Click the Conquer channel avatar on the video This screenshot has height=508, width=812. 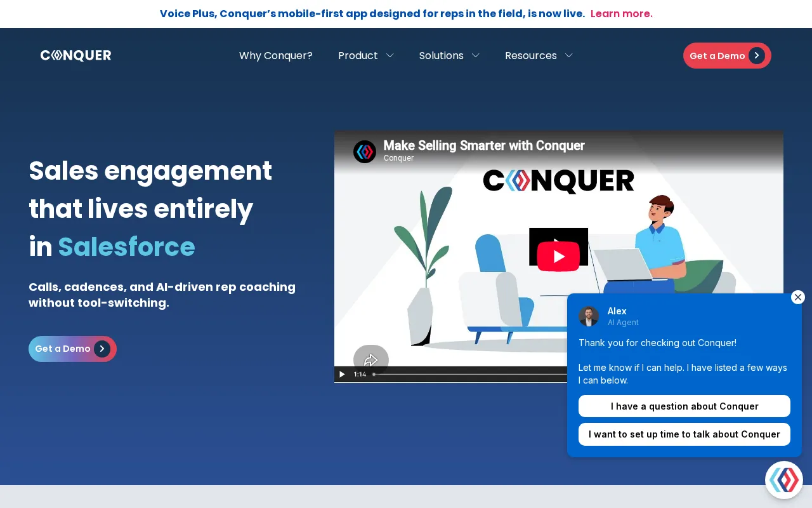click(365, 152)
